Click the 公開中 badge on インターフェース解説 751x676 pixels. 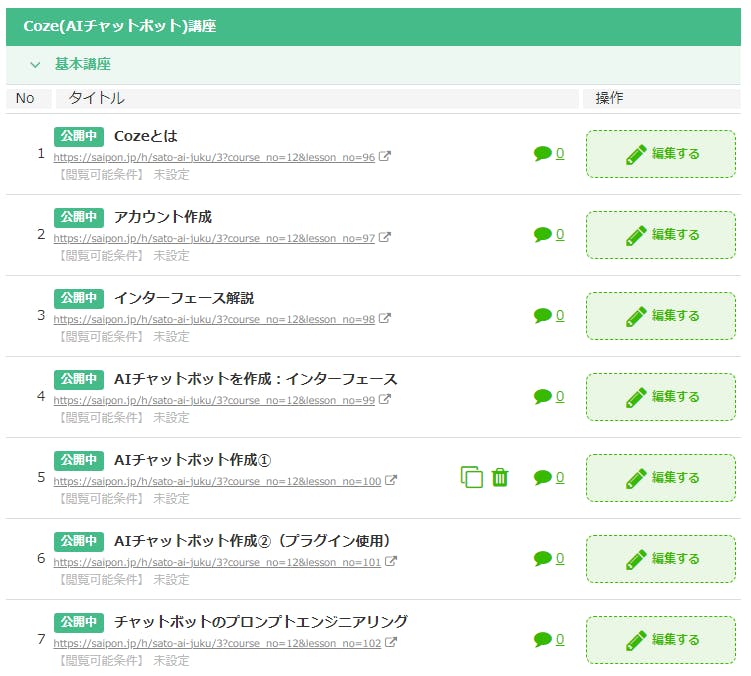click(x=79, y=298)
